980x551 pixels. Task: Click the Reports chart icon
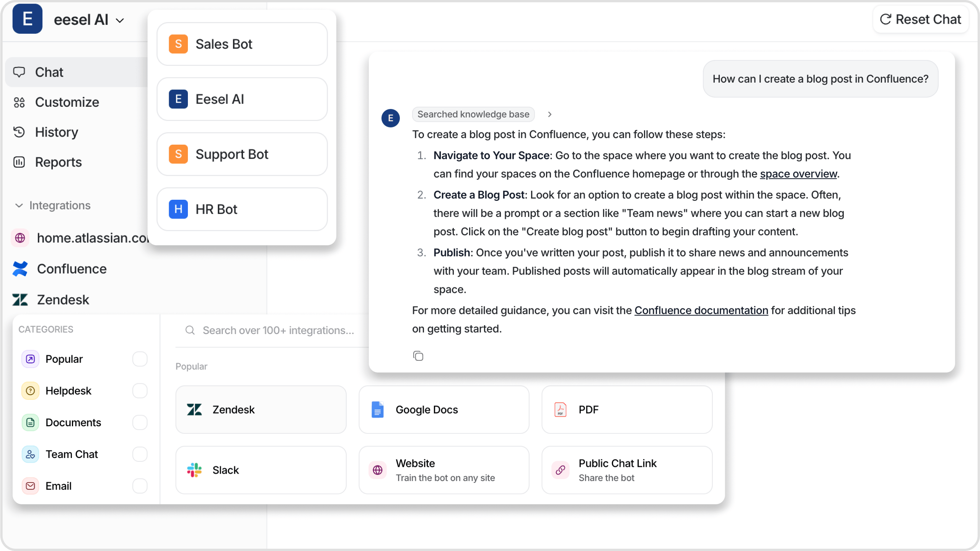click(19, 162)
